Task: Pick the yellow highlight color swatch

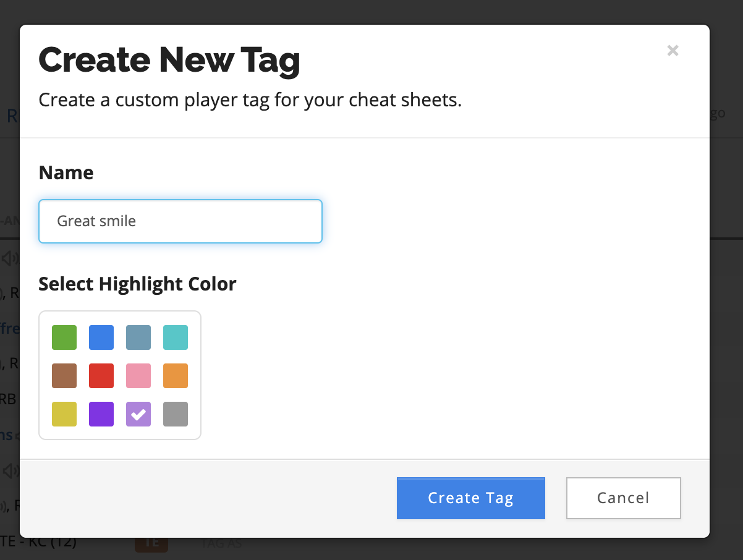Action: coord(64,414)
